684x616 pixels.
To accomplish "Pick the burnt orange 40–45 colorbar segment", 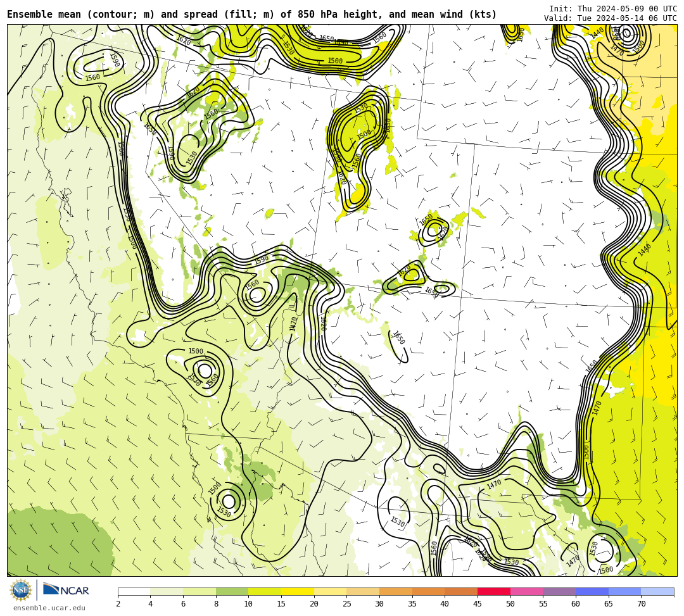I will coord(461,591).
